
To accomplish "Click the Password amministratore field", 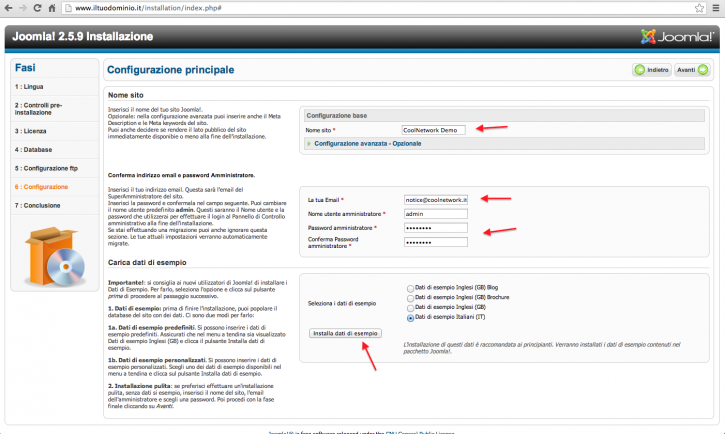I will click(x=436, y=228).
